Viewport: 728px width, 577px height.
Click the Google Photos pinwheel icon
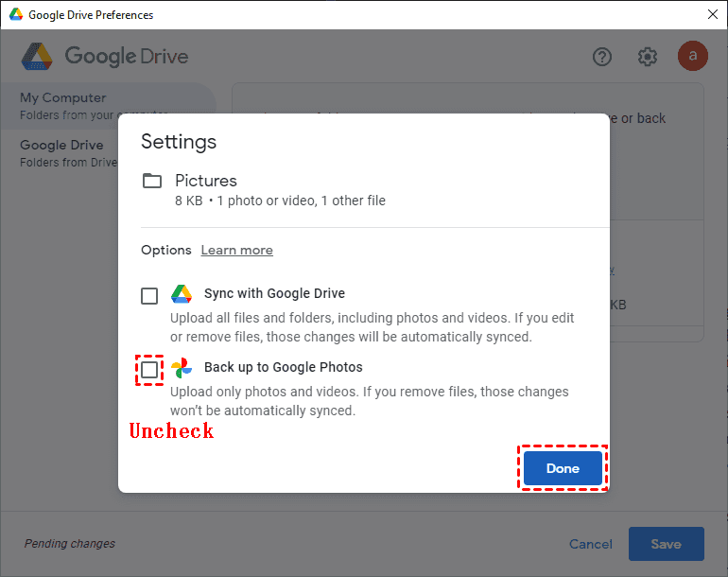[182, 368]
